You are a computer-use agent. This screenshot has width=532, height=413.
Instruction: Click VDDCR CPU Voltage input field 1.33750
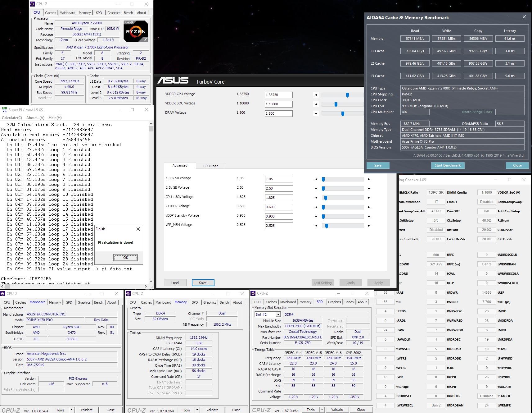pyautogui.click(x=279, y=95)
